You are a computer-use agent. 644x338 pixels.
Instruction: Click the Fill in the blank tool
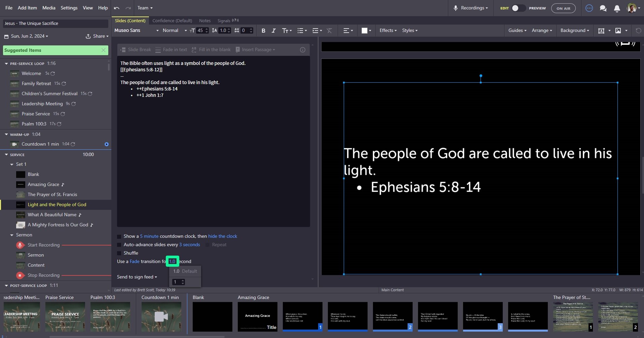(211, 50)
